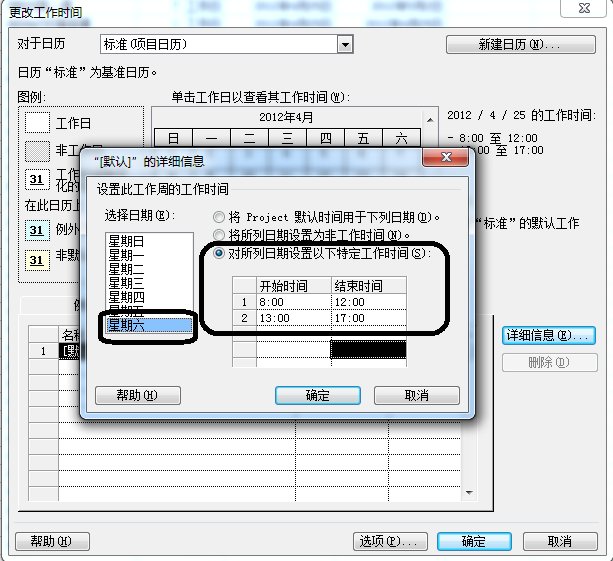
Task: Click the 一 weekday column header in the calendar
Action: 211,138
